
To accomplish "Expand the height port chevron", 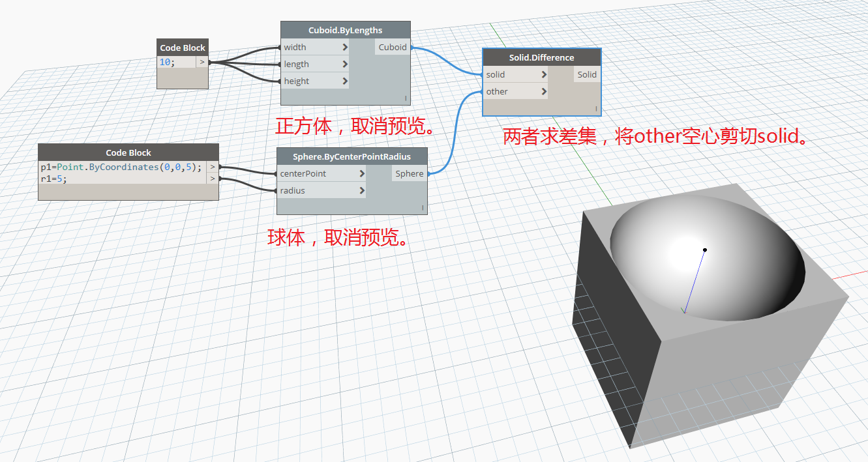I will tap(345, 81).
